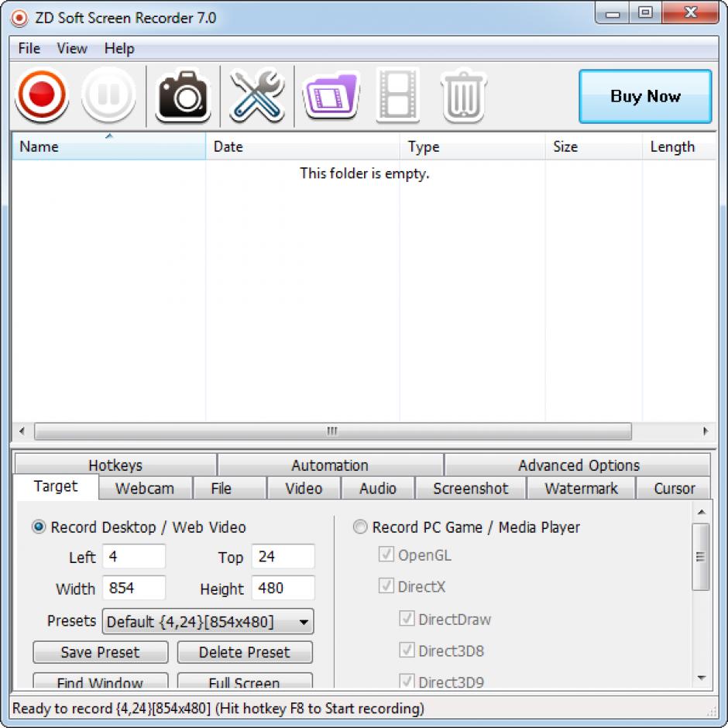Click the file list scroll left arrow

click(22, 431)
